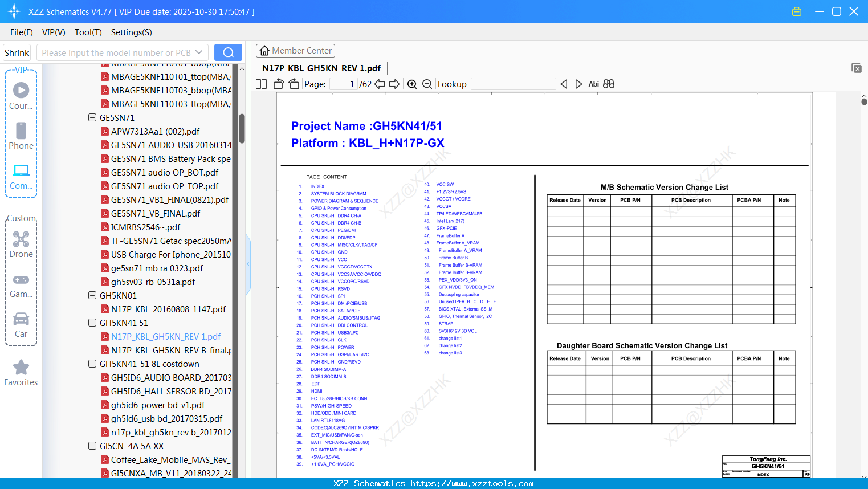Image resolution: width=868 pixels, height=489 pixels.
Task: Open GE5SN71_VB_FINAL.pdf
Action: point(156,213)
